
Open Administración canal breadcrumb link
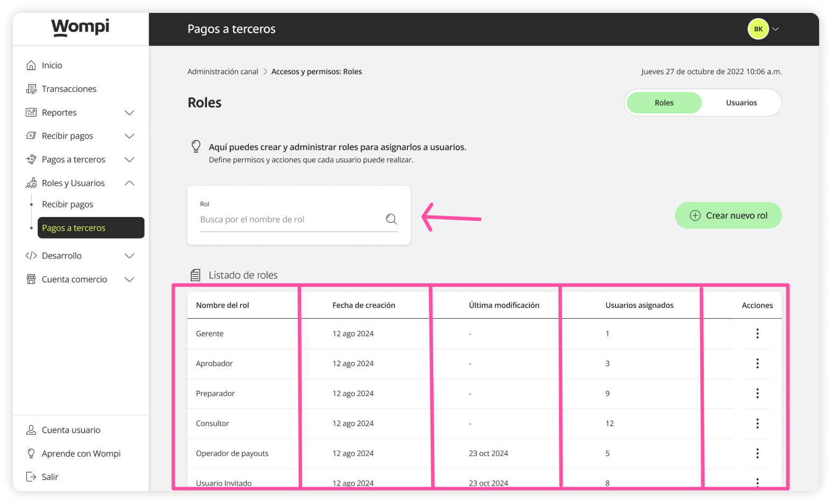pos(223,71)
